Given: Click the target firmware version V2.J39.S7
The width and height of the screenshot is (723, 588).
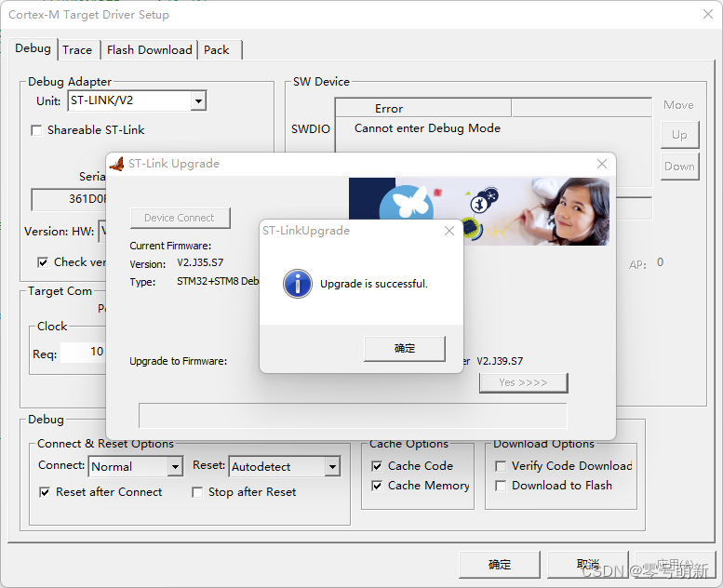Looking at the screenshot, I should [x=500, y=361].
